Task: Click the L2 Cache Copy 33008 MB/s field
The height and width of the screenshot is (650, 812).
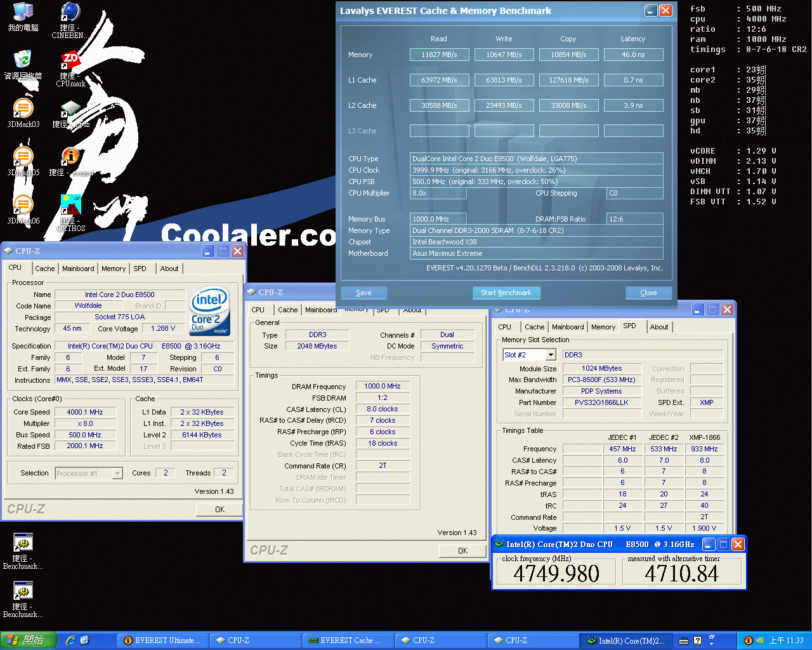Action: [x=568, y=105]
